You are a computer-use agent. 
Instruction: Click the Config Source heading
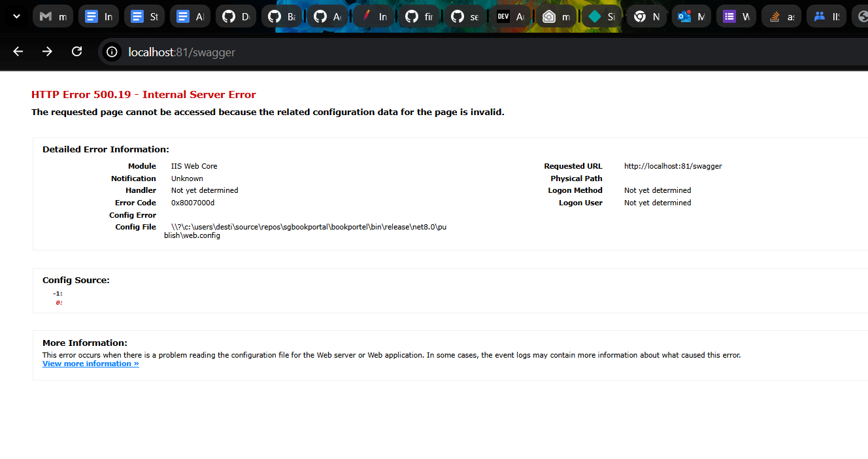tap(76, 280)
